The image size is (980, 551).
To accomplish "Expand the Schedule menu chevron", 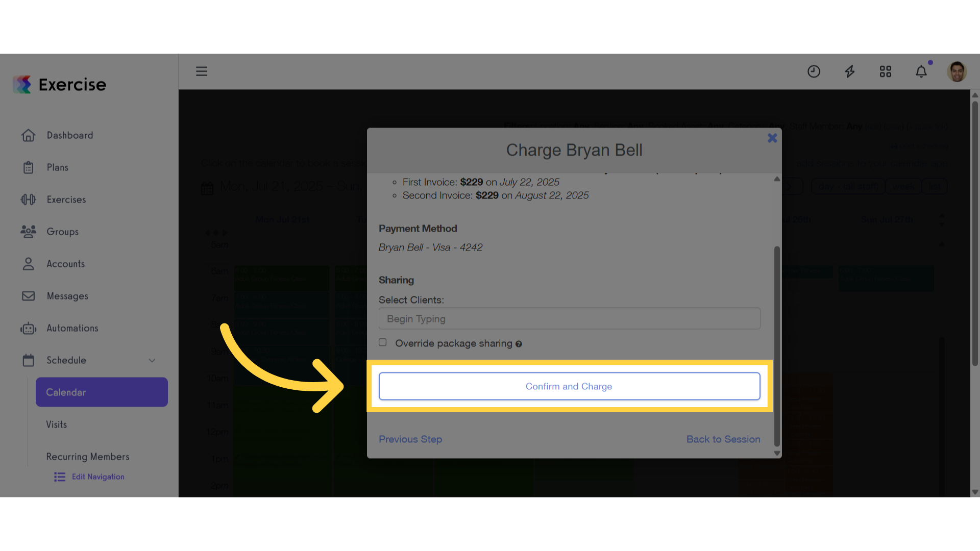I will pos(152,360).
